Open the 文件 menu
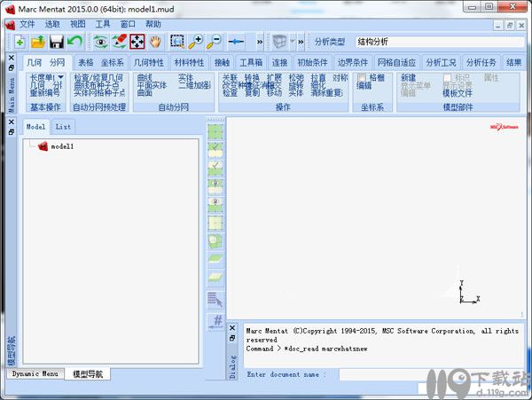This screenshot has height=400, width=532. [x=27, y=24]
